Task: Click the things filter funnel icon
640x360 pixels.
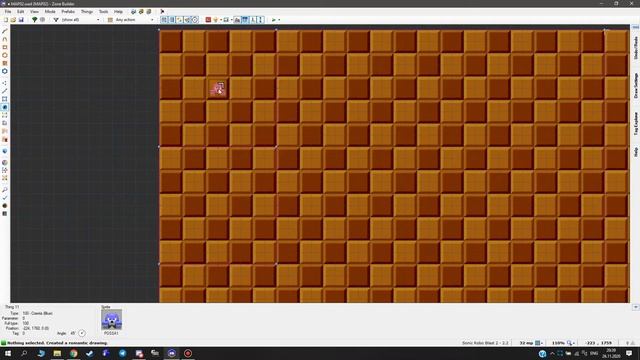Action: click(56, 20)
